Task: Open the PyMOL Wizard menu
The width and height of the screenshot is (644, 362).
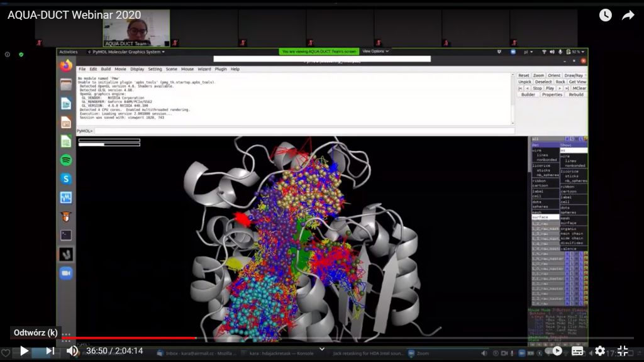Action: click(x=204, y=69)
